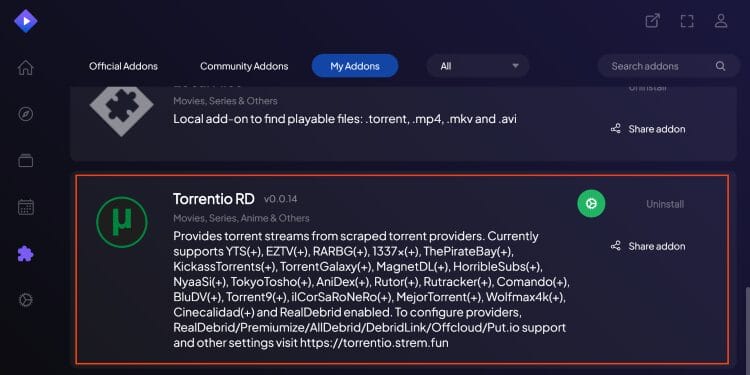Select the Addons puzzle icon in sidebar
This screenshot has width=750, height=375.
25,254
